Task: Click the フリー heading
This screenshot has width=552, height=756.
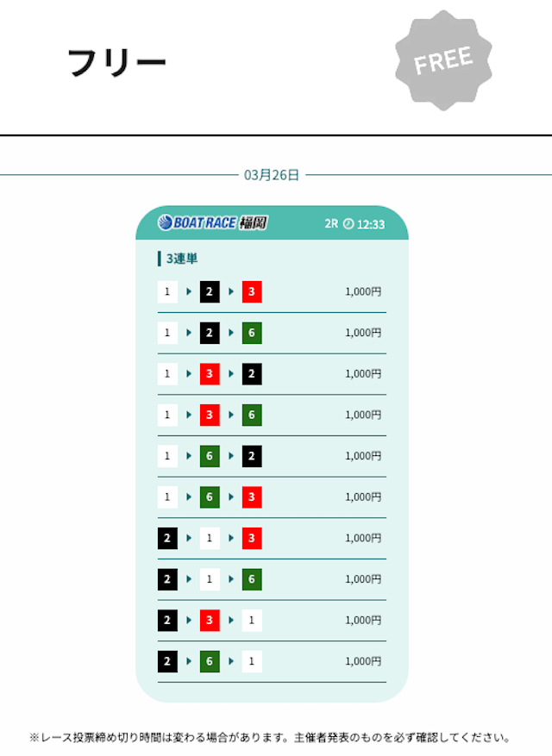Action: point(116,63)
